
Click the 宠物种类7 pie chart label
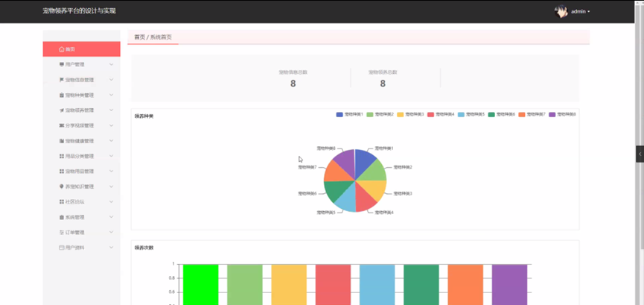pyautogui.click(x=307, y=168)
